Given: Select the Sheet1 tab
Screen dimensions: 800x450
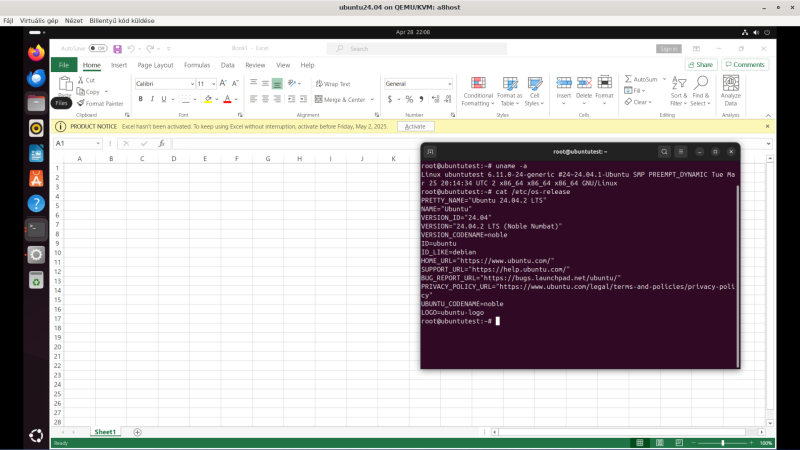Looking at the screenshot, I should pyautogui.click(x=105, y=432).
